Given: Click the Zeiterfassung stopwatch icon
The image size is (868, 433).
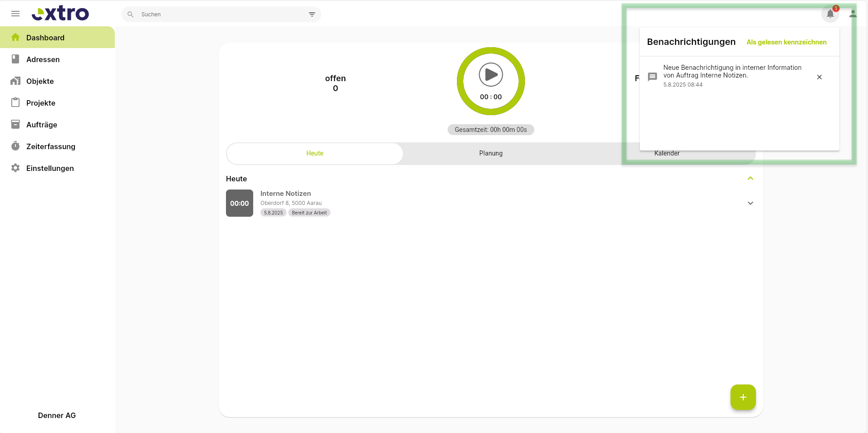Looking at the screenshot, I should pyautogui.click(x=15, y=146).
